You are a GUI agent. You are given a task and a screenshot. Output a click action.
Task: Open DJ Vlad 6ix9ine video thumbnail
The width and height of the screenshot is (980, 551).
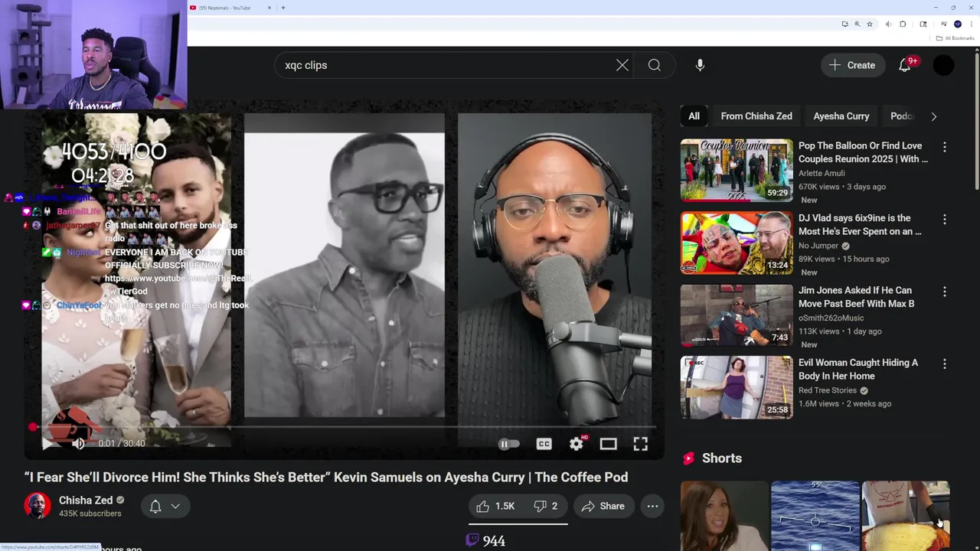tap(737, 243)
